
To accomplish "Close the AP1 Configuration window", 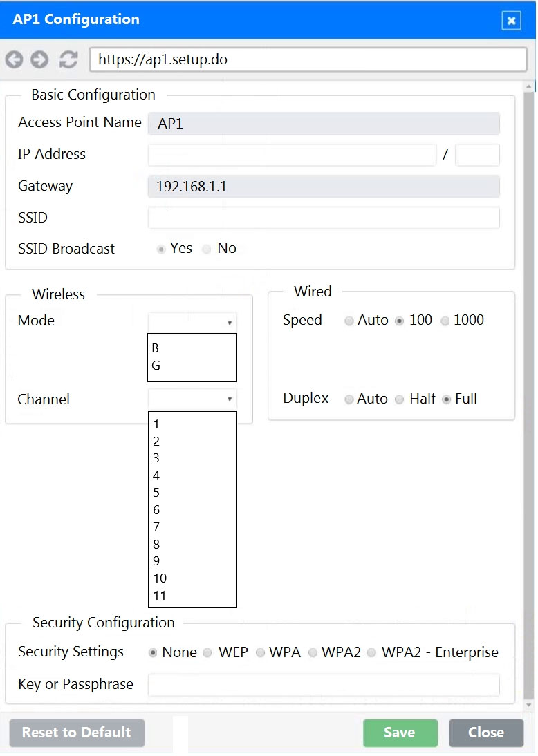I will [511, 21].
